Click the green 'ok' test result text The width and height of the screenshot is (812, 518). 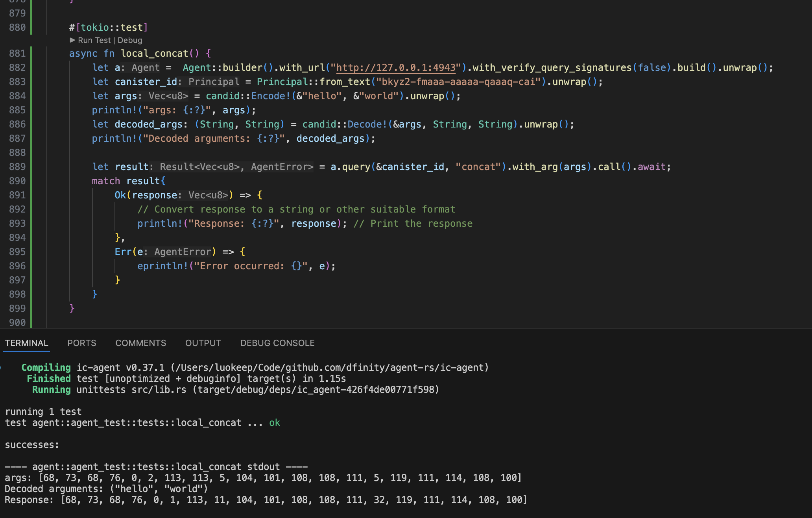click(275, 423)
